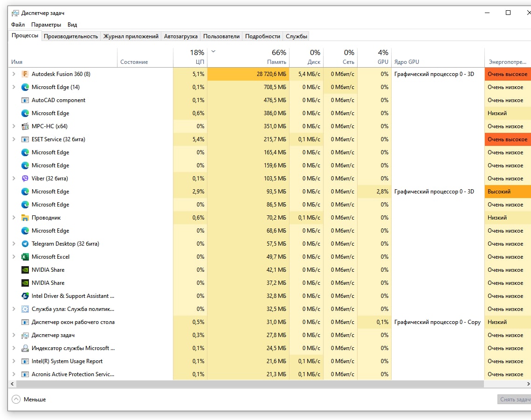531x420 pixels.
Task: Open the Пользователи tab
Action: [221, 36]
